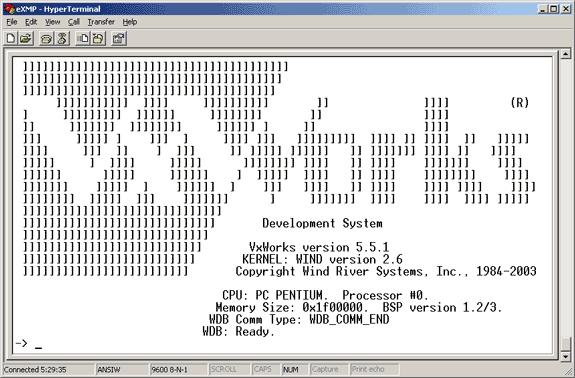Screen dimensions: 575x378
Task: Click the 'Development System' text
Action: click(322, 223)
